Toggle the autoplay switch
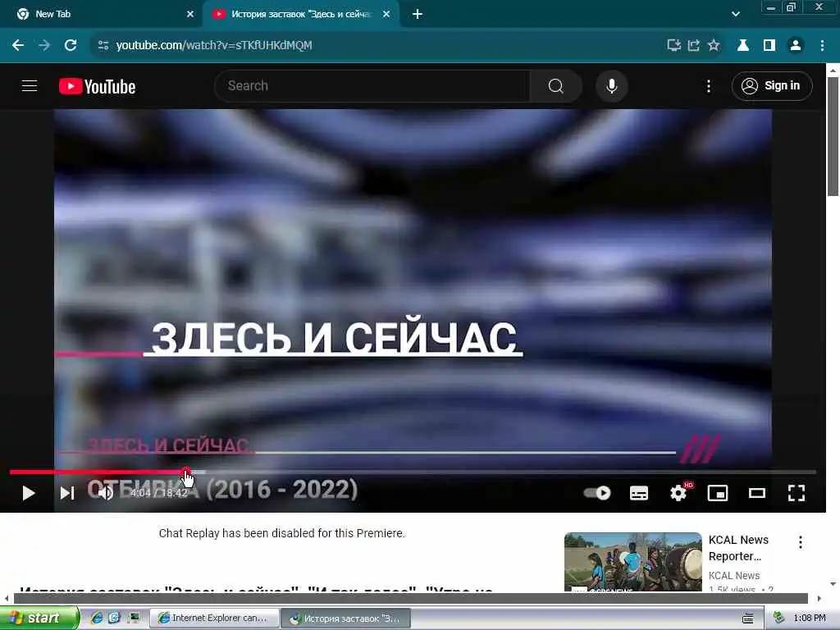The image size is (840, 630). click(597, 493)
